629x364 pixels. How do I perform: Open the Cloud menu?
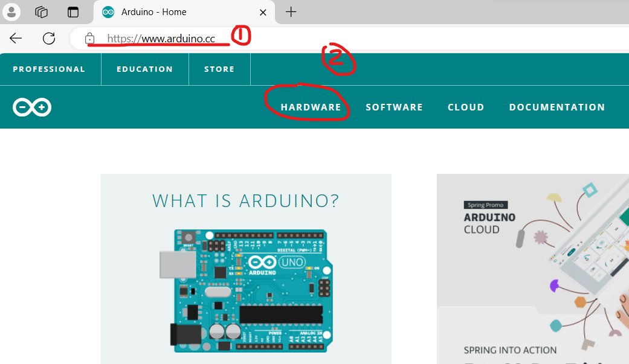tap(466, 107)
